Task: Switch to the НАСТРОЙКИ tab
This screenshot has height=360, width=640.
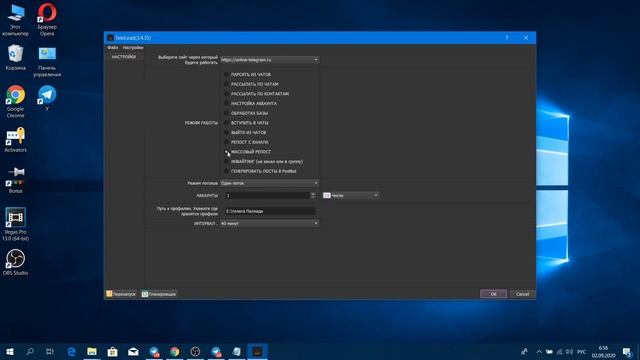Action: (124, 57)
